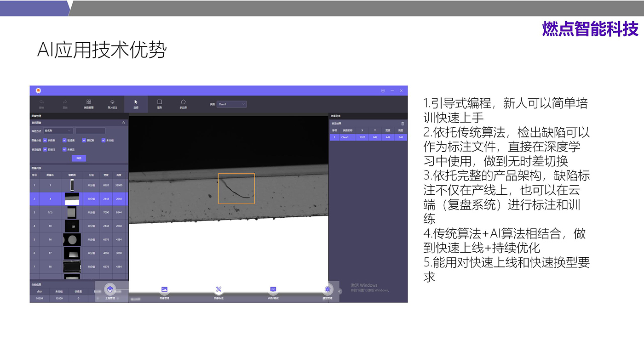The image size is (644, 362).
Task: Select thumbnail of image named 16
Action: point(72,239)
